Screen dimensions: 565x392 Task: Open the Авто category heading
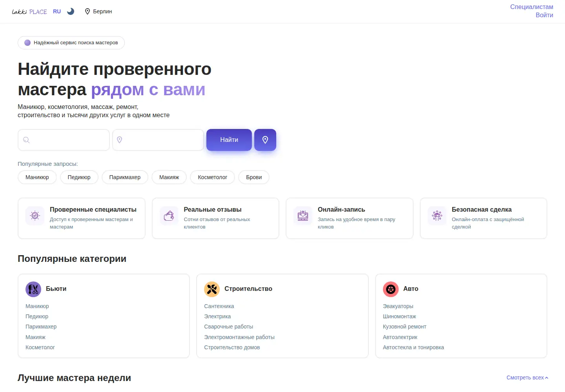[x=411, y=289]
